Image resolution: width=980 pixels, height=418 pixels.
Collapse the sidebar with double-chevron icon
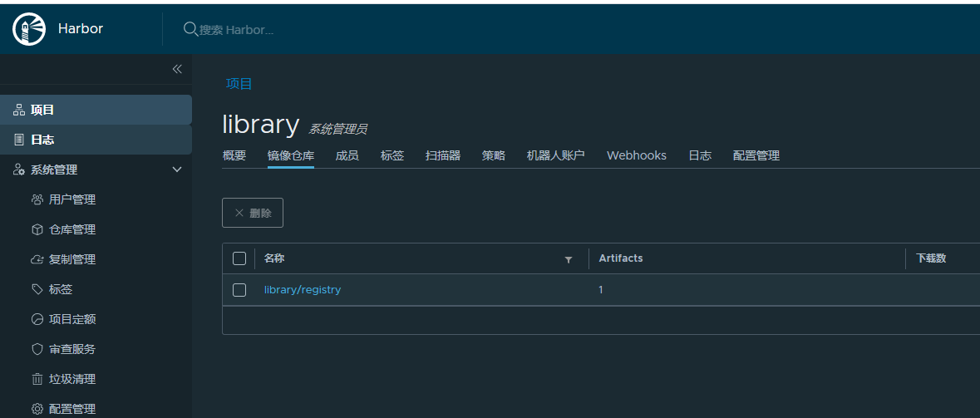coord(177,69)
